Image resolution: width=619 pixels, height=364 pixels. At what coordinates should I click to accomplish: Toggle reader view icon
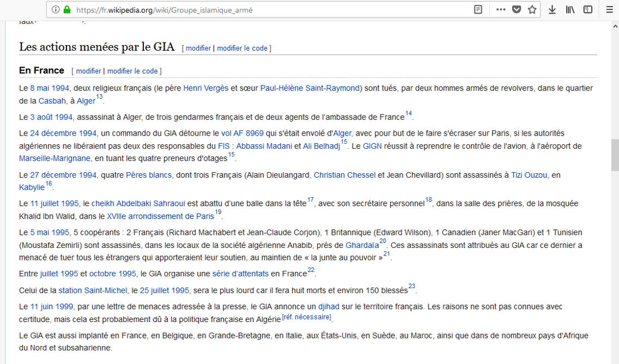pyautogui.click(x=478, y=9)
